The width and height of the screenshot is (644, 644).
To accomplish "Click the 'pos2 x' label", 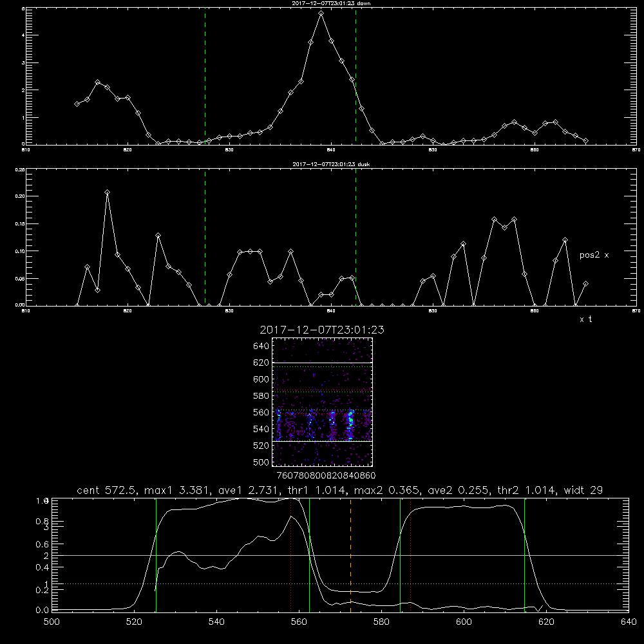I will [x=594, y=255].
